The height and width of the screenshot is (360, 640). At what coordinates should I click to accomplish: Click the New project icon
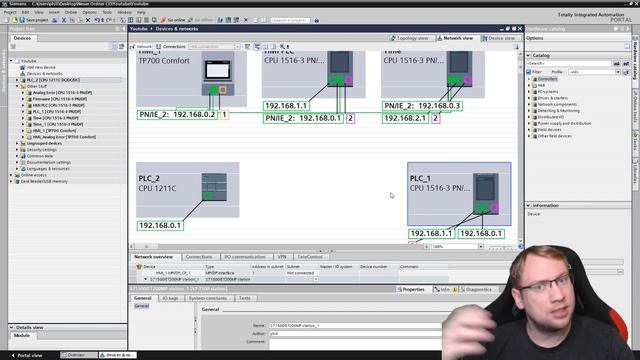(x=7, y=20)
